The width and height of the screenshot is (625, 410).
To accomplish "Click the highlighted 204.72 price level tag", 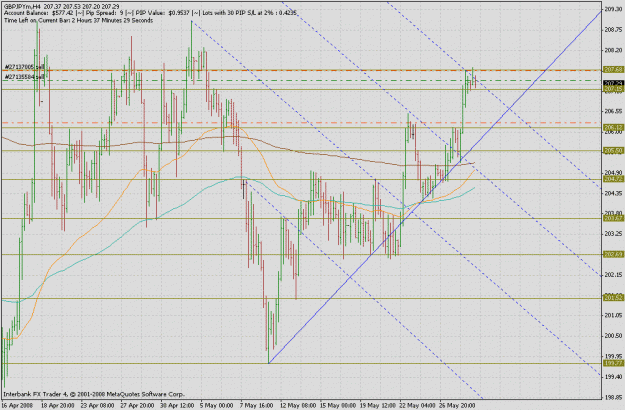I will pos(613,179).
